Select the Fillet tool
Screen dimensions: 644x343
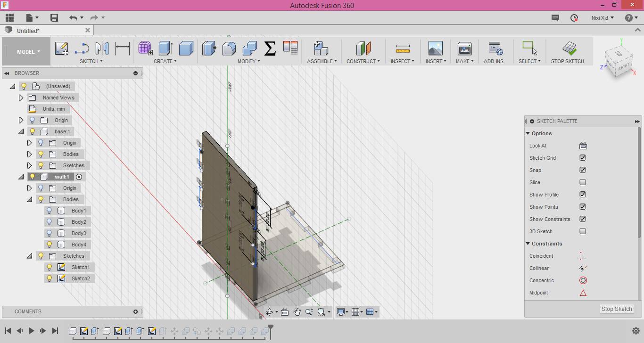[x=229, y=48]
